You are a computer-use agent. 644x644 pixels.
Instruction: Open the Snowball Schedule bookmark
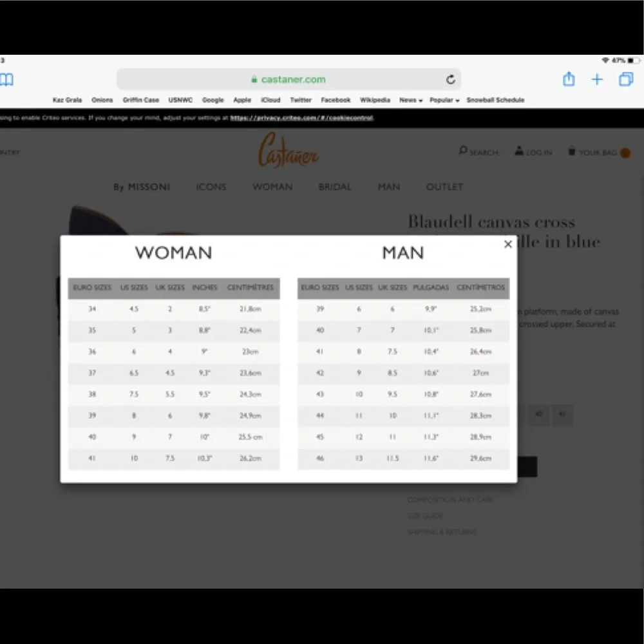coord(495,100)
